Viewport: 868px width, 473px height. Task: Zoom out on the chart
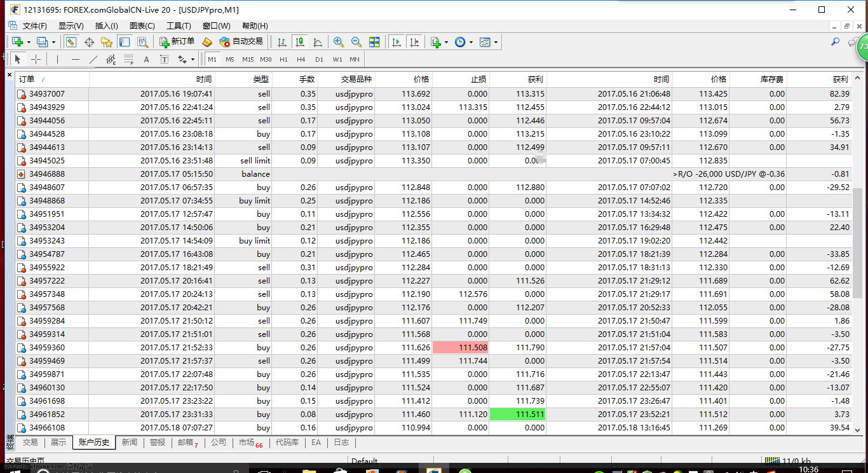click(356, 42)
